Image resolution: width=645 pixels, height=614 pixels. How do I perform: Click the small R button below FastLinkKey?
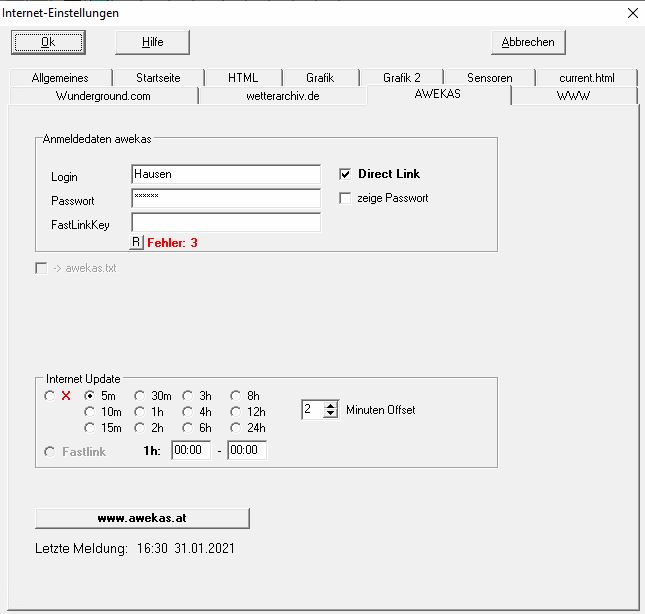point(137,242)
